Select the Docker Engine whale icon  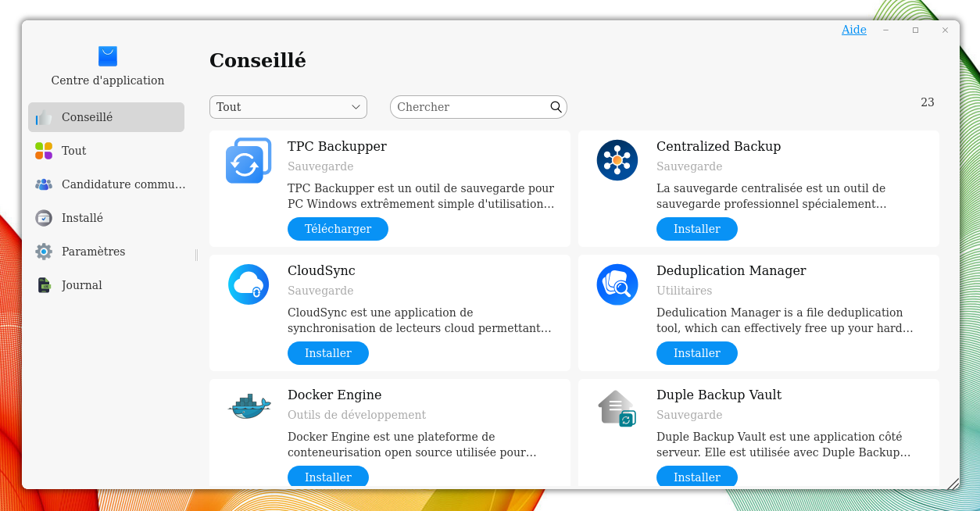point(249,407)
